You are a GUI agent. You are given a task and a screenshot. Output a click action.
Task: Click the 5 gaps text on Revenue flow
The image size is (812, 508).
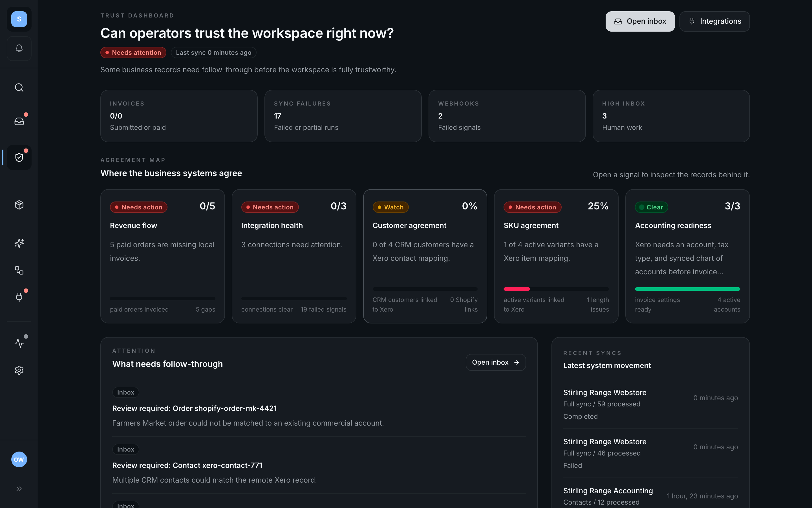point(205,309)
